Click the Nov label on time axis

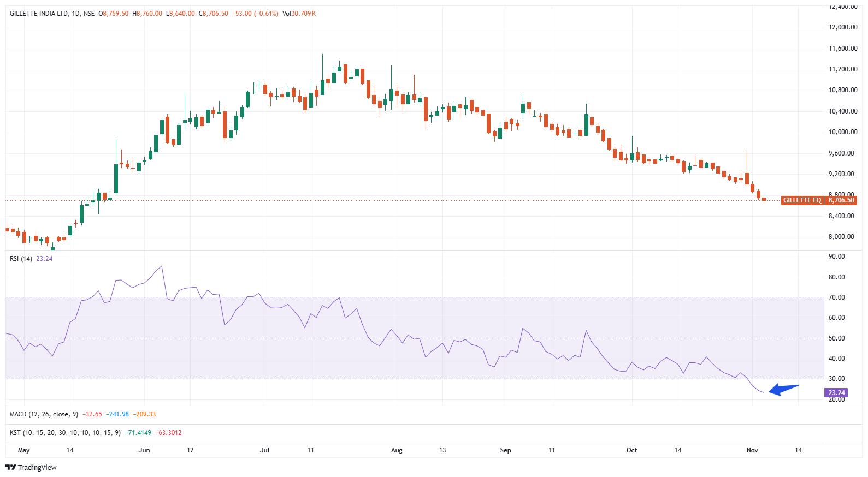tap(752, 450)
